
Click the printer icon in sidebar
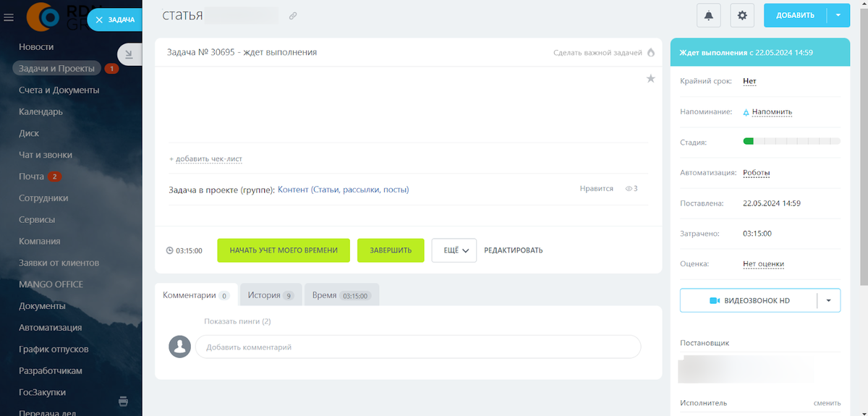coord(124,401)
